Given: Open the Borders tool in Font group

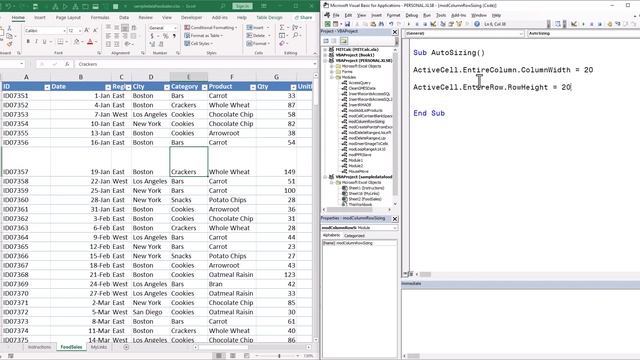Looking at the screenshot, I should (60, 42).
